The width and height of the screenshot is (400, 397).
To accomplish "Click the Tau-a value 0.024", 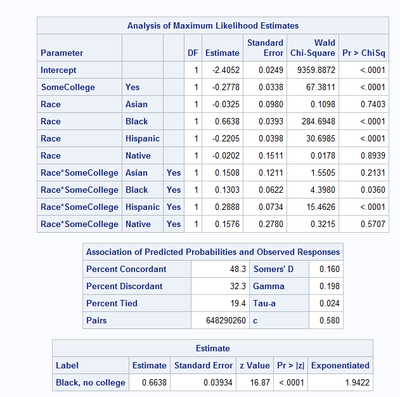I will tap(329, 303).
